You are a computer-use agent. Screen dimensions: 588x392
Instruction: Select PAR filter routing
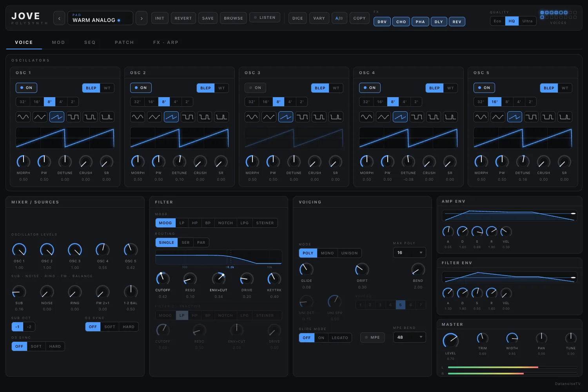pyautogui.click(x=201, y=243)
